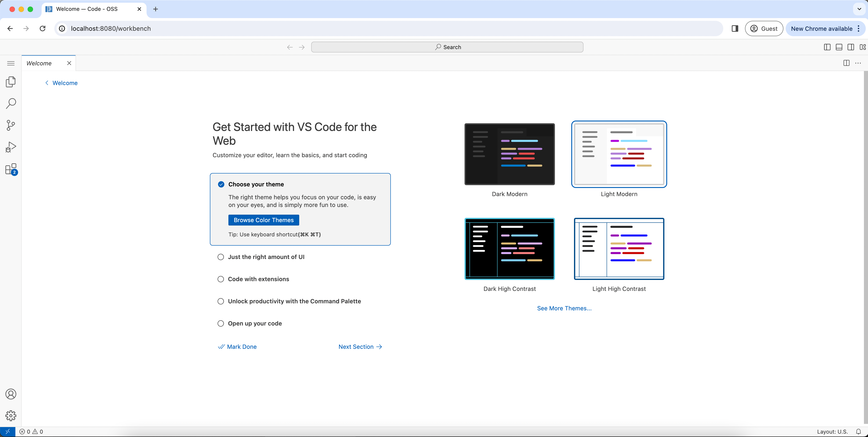Open the Explorer view in activity bar
The height and width of the screenshot is (437, 868).
coord(11,82)
